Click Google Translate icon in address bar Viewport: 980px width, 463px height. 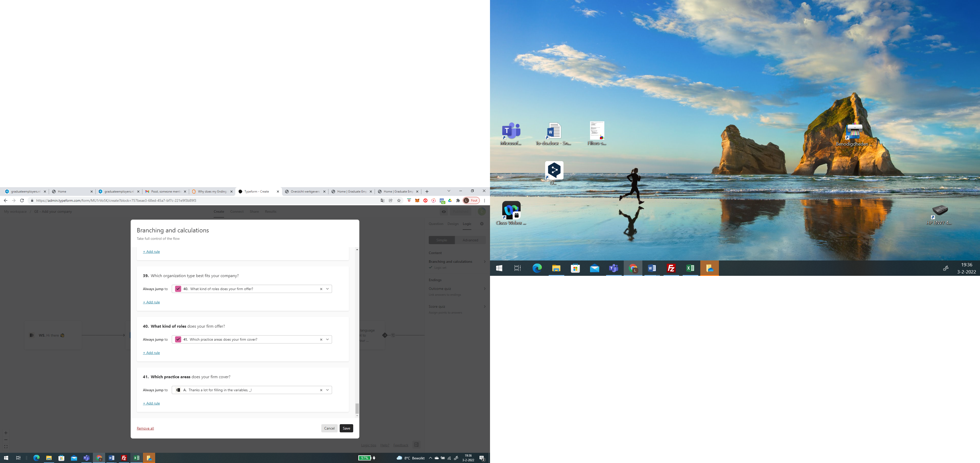click(x=382, y=201)
